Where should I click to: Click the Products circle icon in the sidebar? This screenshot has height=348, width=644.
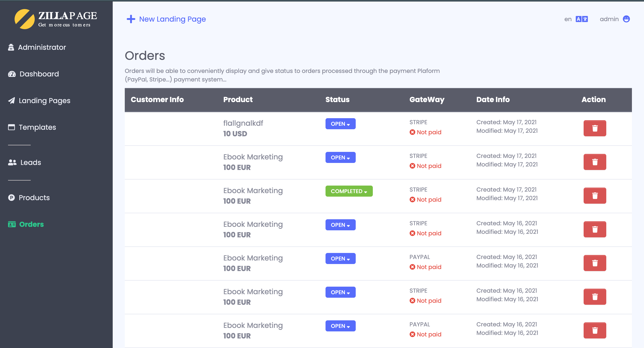(x=12, y=198)
